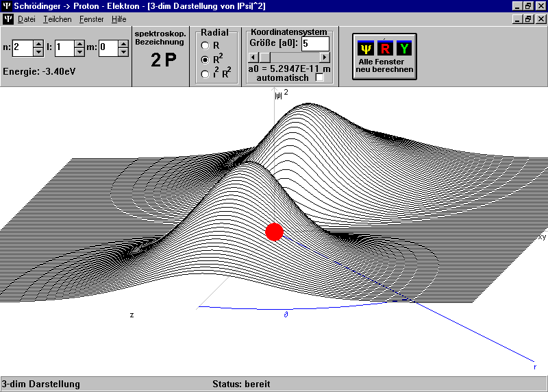
Task: Increase quantum number n with up arrow
Action: (38, 44)
